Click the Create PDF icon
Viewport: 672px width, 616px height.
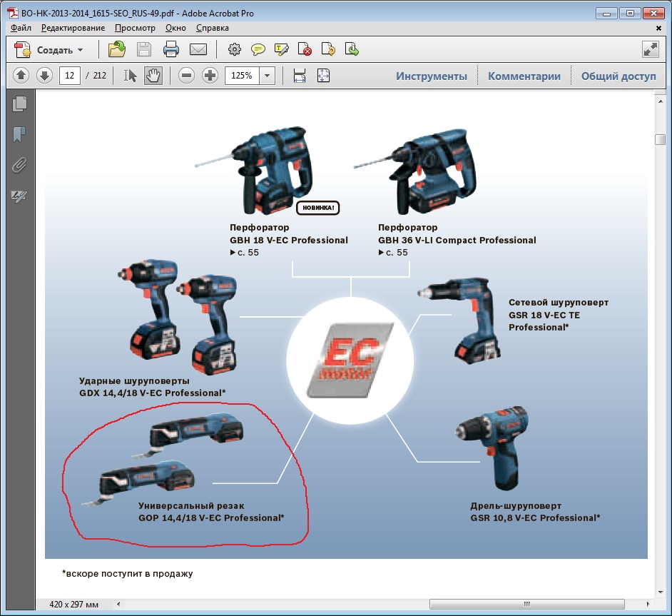tap(22, 50)
